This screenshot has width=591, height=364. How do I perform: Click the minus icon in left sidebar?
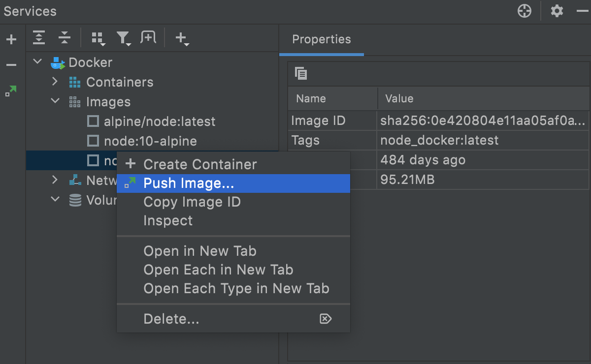11,65
